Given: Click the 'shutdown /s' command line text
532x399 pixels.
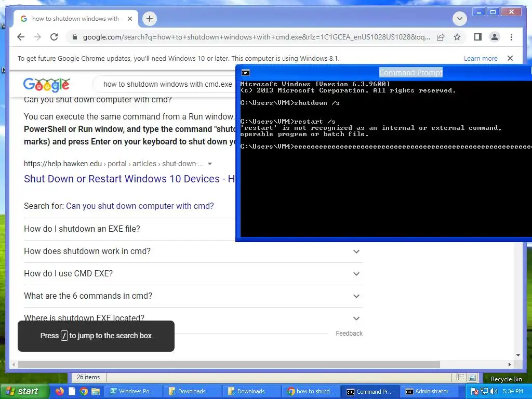Looking at the screenshot, I should click(316, 103).
